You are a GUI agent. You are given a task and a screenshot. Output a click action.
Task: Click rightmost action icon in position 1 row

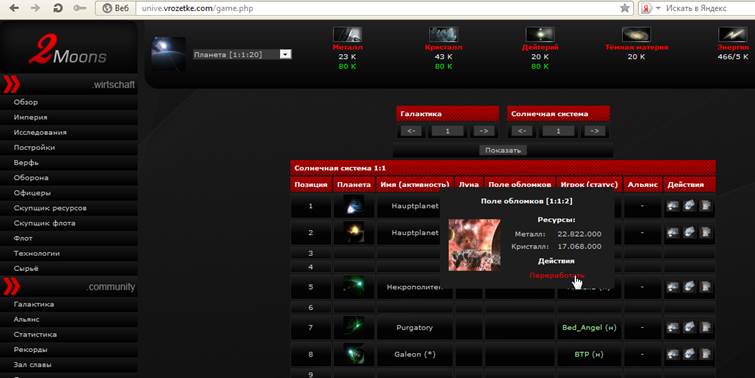click(705, 206)
